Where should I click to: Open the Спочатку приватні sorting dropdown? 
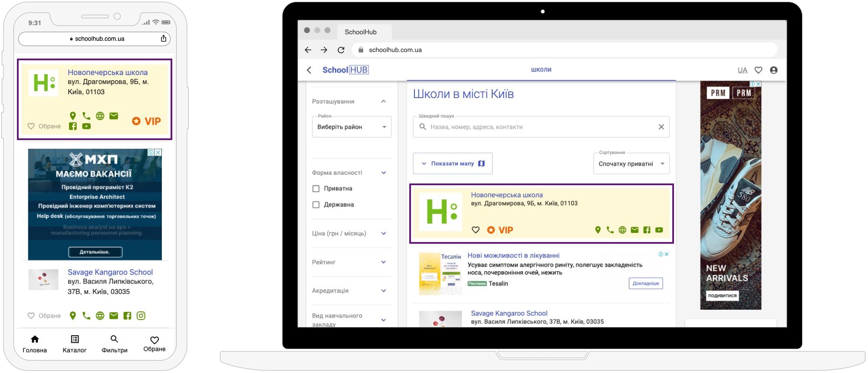pos(631,164)
